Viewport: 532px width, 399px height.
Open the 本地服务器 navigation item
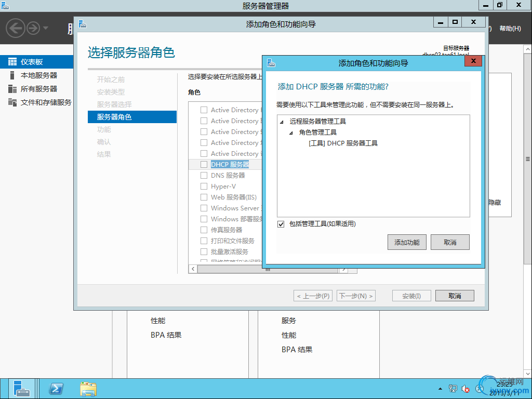[x=37, y=75]
